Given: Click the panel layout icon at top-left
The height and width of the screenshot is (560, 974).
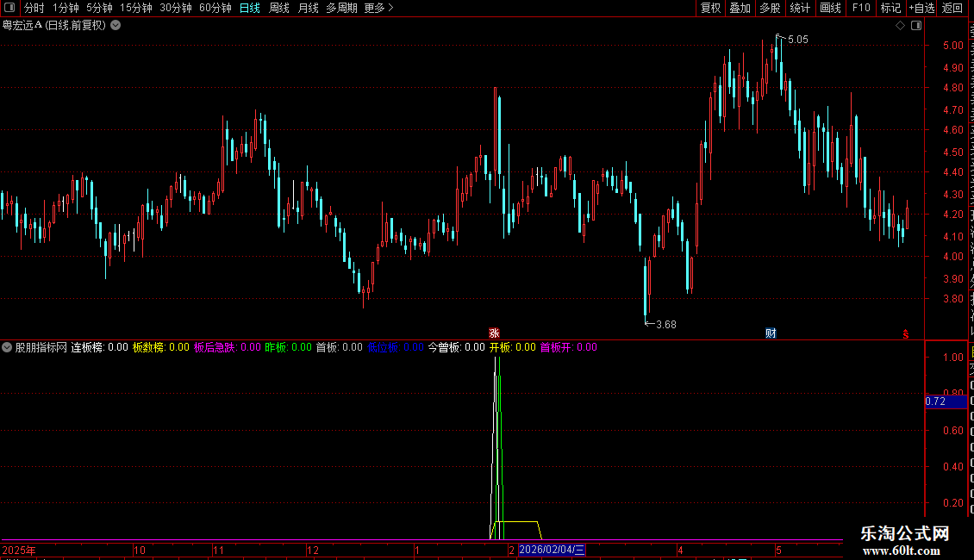Looking at the screenshot, I should point(9,8).
